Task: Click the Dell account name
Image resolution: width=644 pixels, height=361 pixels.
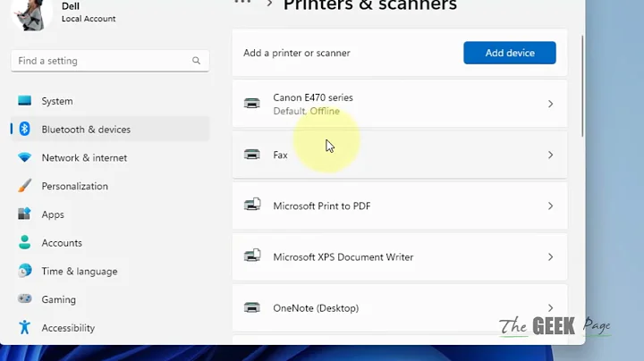Action: [71, 5]
